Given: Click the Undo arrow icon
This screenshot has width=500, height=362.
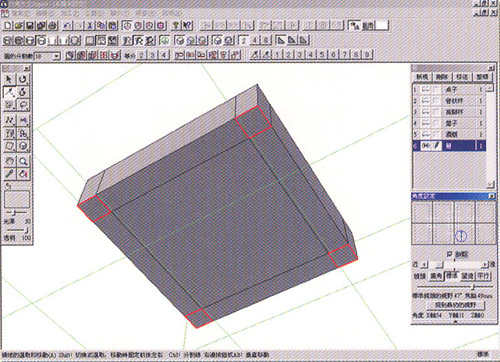Looking at the screenshot, I should click(68, 26).
